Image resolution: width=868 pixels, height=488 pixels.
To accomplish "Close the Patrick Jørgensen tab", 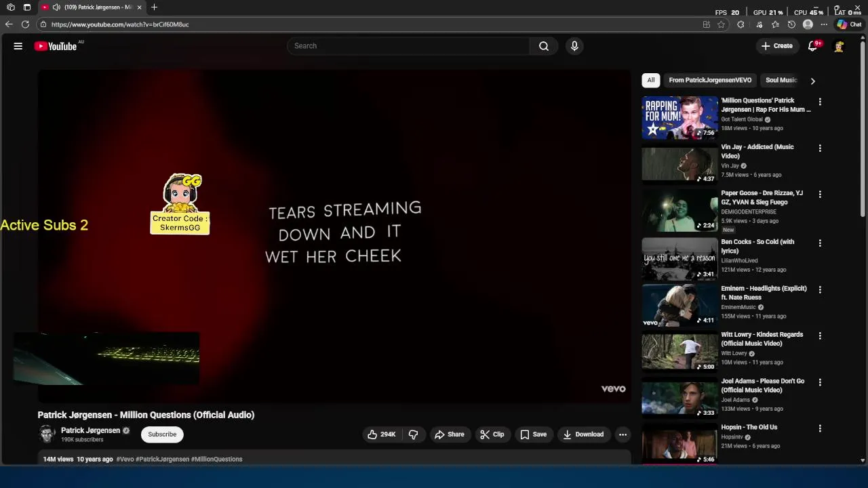I will 140,7.
